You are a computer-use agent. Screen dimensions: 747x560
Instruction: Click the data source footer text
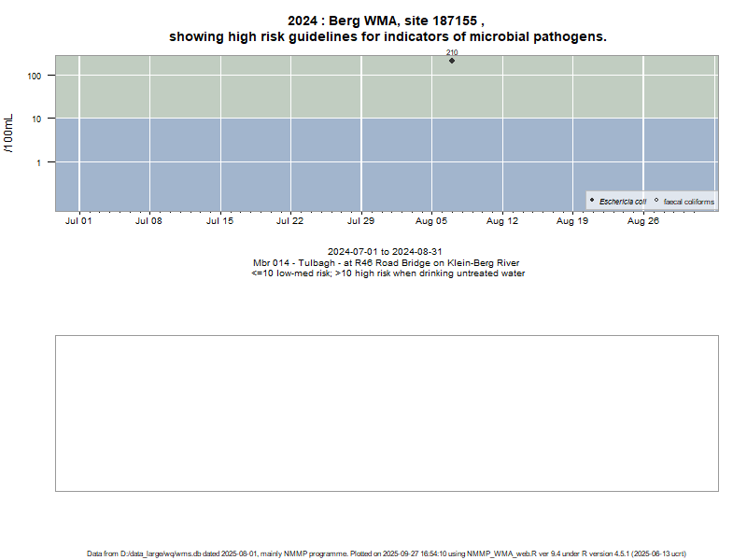[x=387, y=553]
